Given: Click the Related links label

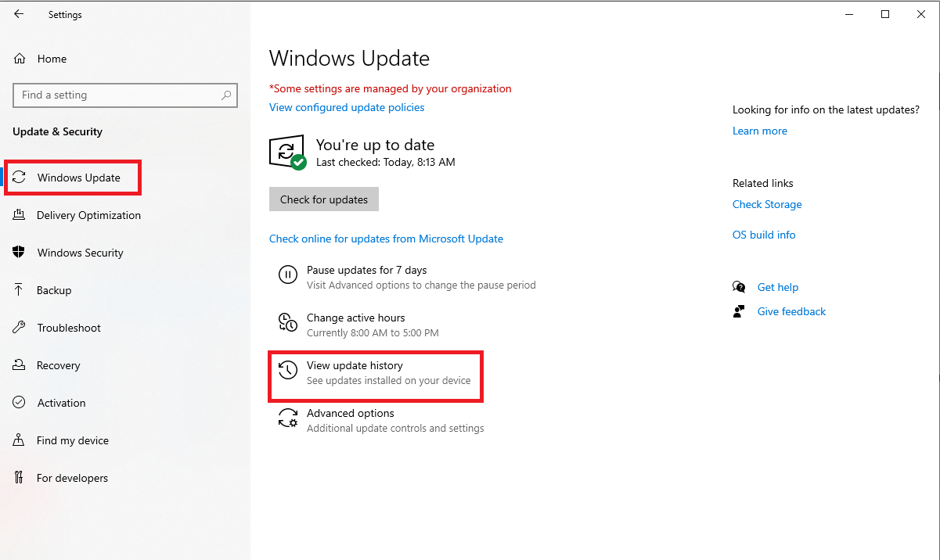Looking at the screenshot, I should (x=763, y=183).
